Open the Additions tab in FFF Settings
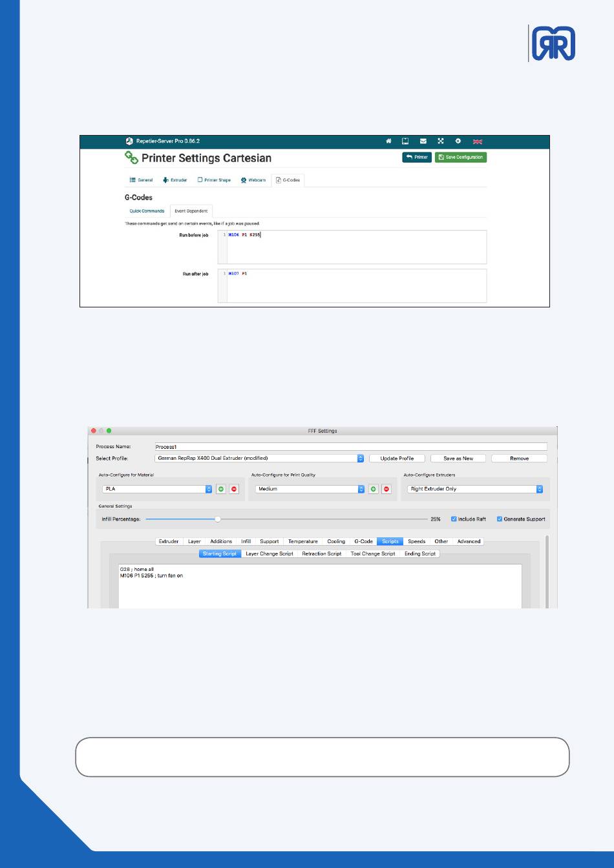Image resolution: width=614 pixels, height=868 pixels. click(221, 541)
